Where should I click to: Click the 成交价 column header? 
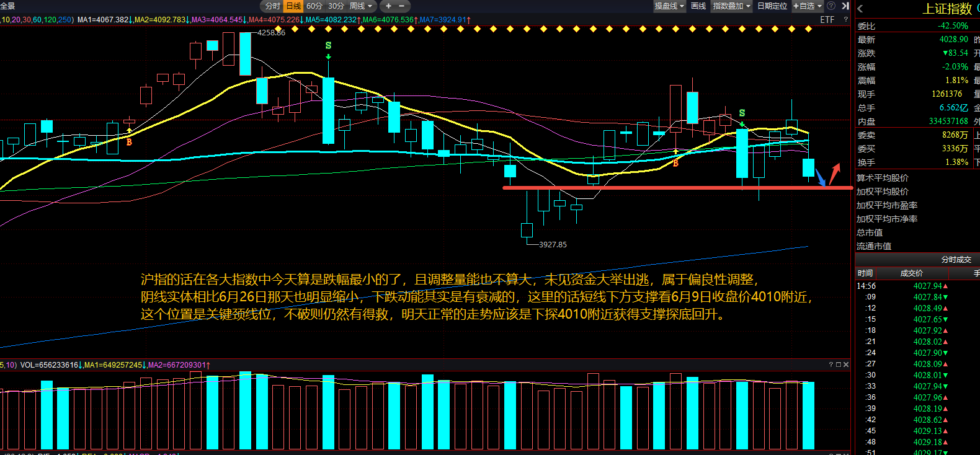tap(912, 273)
